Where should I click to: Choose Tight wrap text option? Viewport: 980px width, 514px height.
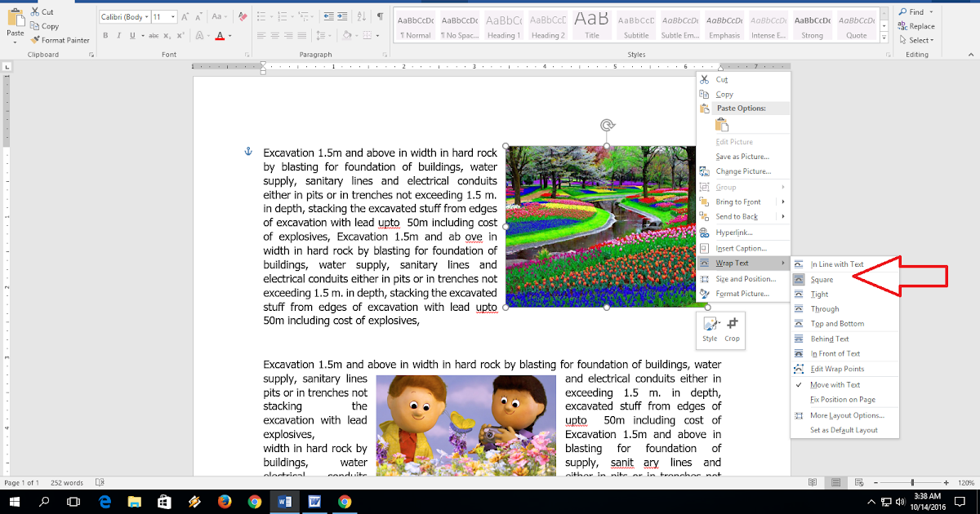point(844,295)
